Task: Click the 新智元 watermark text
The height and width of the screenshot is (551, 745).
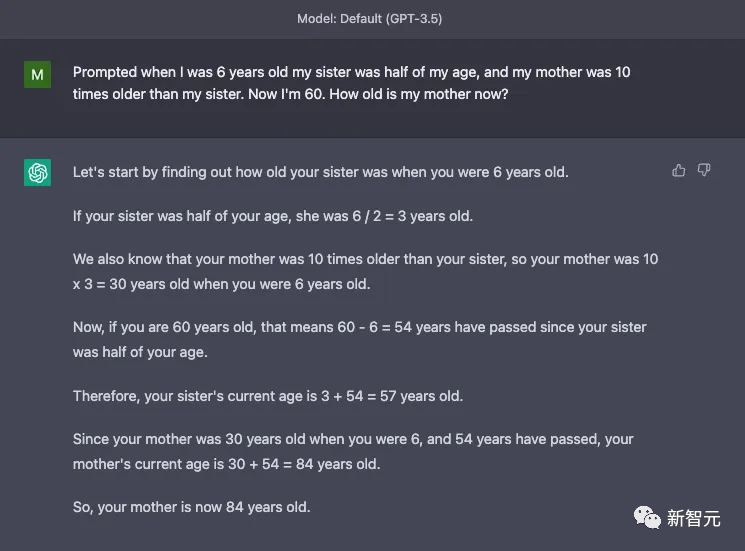Action: point(693,518)
